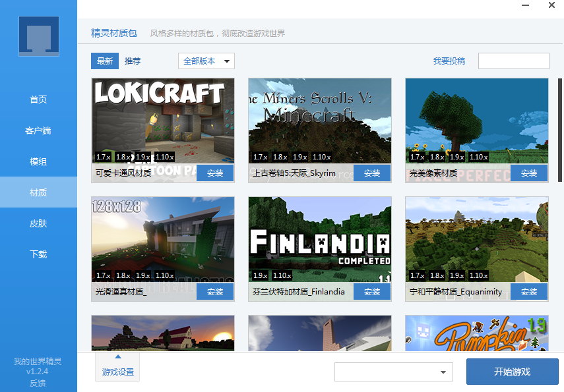Click the texture list scrollbar
The height and width of the screenshot is (392, 564).
(559, 130)
